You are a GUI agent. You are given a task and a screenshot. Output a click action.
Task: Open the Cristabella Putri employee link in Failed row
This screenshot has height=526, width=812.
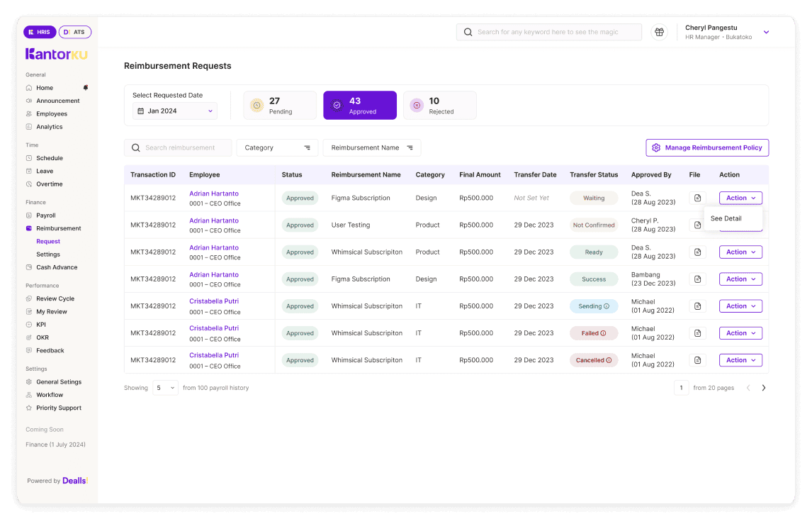coord(214,328)
